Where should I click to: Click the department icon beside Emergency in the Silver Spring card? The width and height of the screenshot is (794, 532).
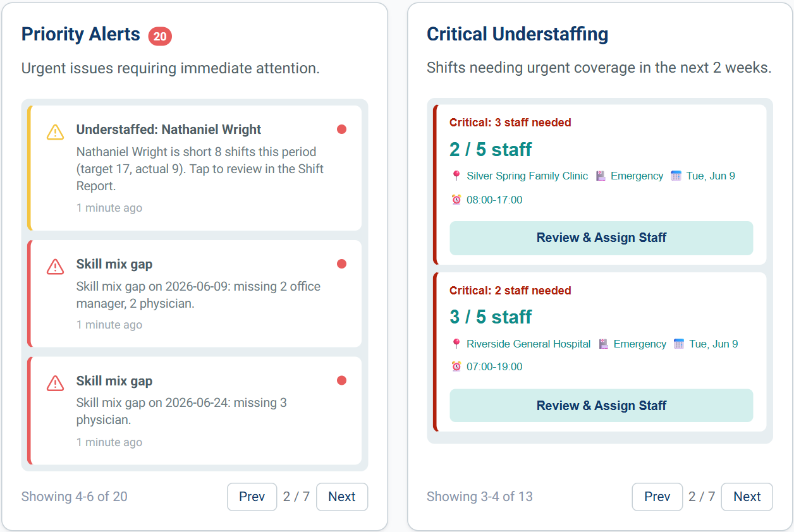(601, 176)
